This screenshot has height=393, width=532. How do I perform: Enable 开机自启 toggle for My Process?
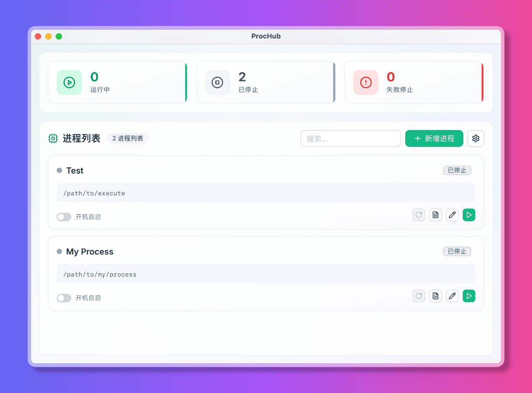(x=64, y=298)
